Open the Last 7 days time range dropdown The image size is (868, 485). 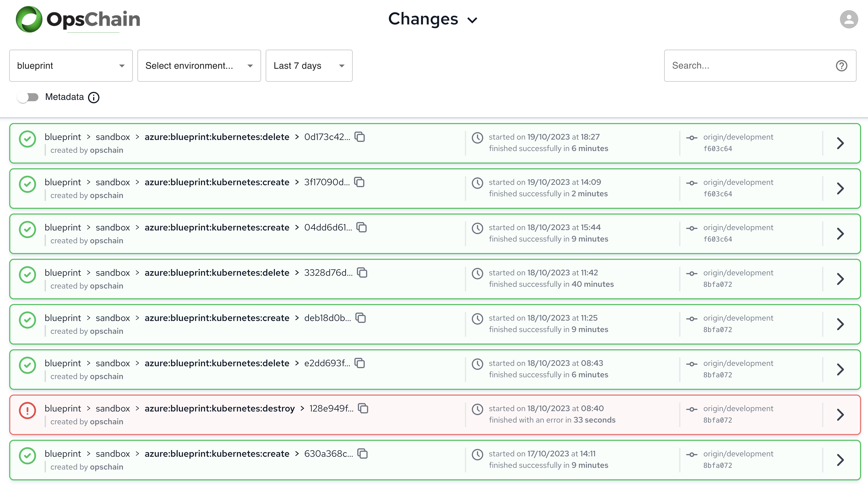coord(309,66)
